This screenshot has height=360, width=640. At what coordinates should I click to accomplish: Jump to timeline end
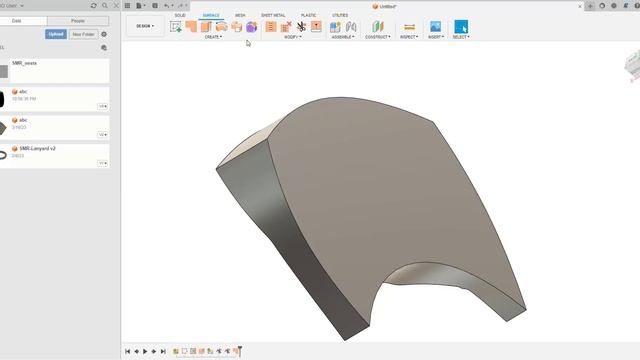point(163,351)
